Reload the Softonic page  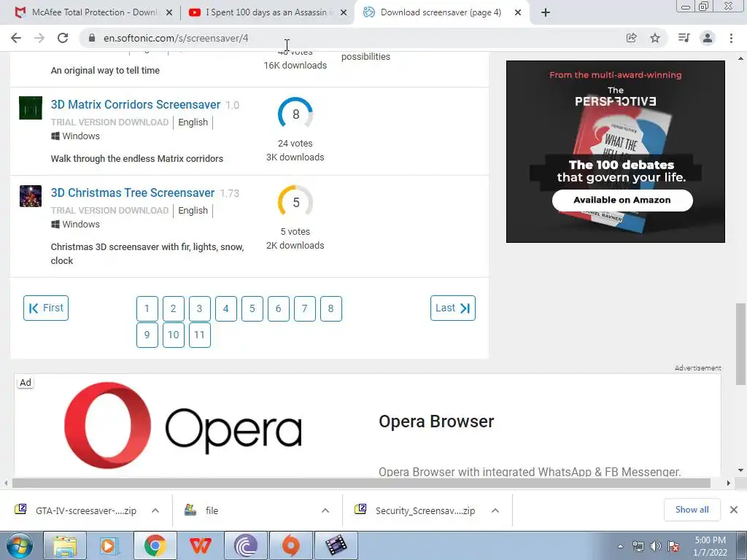pyautogui.click(x=63, y=38)
